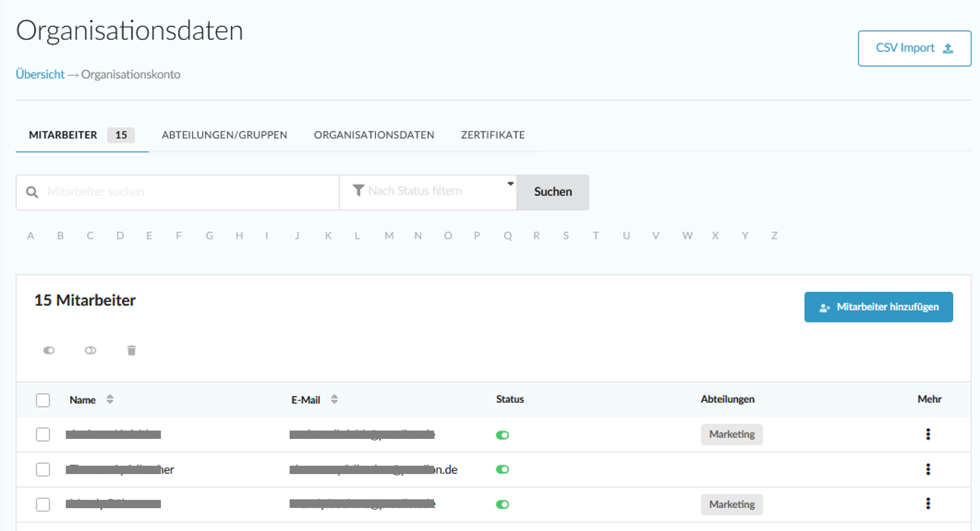Check the select-all checkbox in header
980x531 pixels.
click(43, 400)
